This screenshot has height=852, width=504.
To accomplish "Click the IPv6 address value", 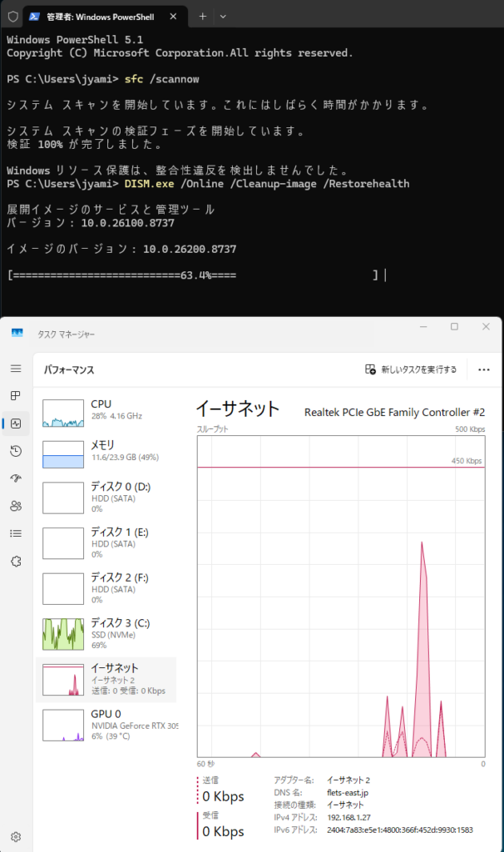I will coord(400,830).
